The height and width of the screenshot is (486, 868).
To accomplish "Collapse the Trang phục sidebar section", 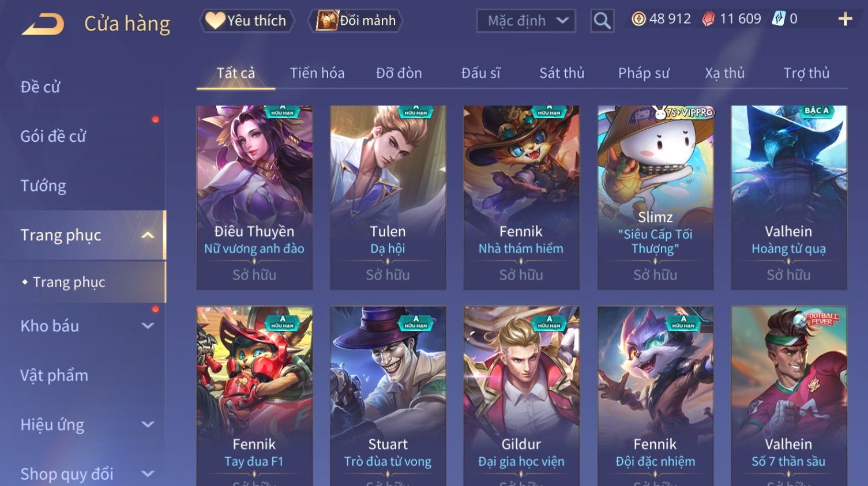I will click(148, 235).
